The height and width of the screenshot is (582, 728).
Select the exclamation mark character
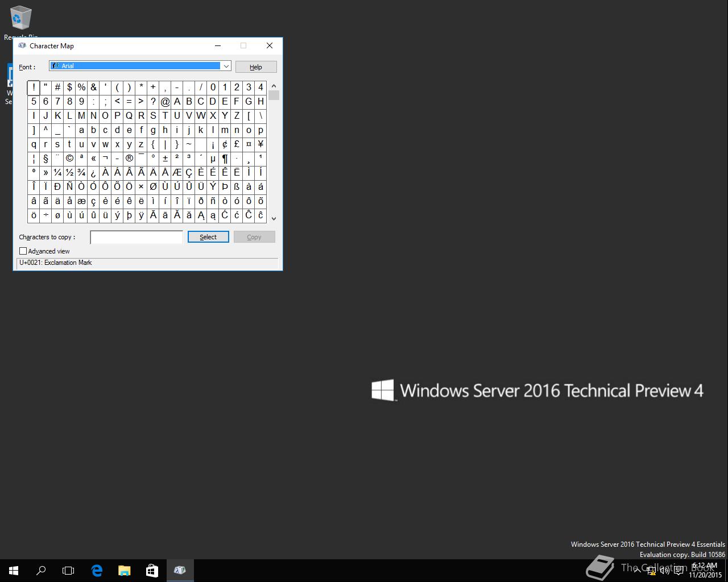coord(34,87)
